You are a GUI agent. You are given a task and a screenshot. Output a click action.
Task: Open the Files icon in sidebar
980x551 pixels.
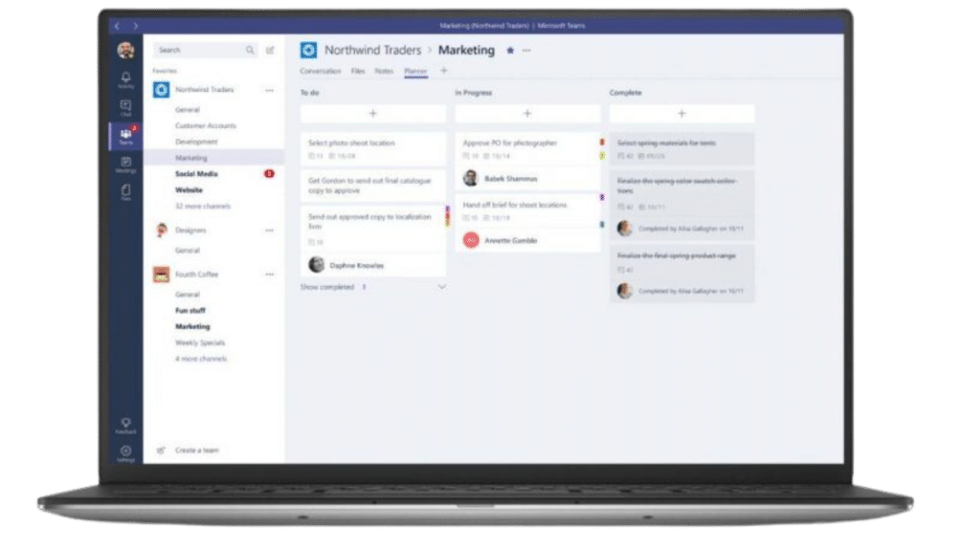[x=125, y=191]
